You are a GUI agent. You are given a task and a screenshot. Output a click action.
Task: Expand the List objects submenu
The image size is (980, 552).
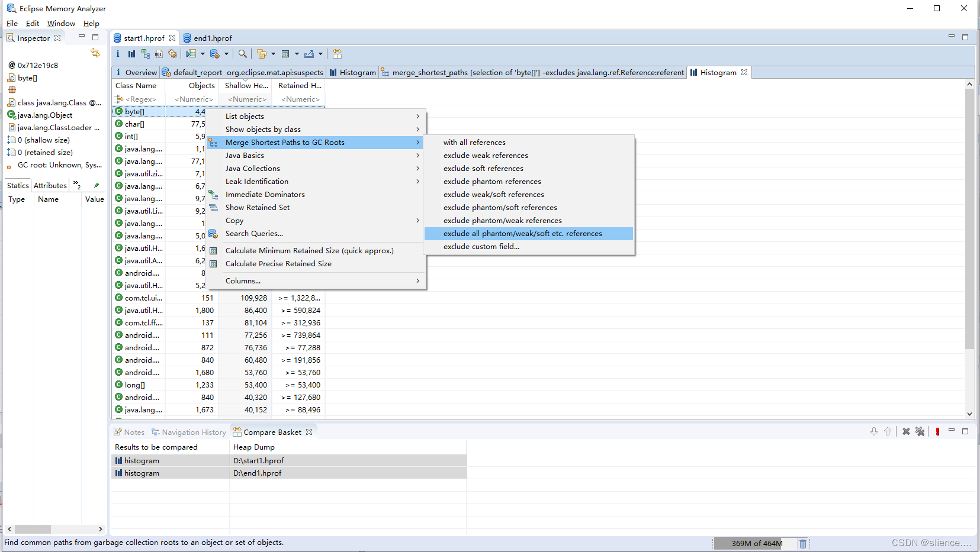click(x=315, y=117)
